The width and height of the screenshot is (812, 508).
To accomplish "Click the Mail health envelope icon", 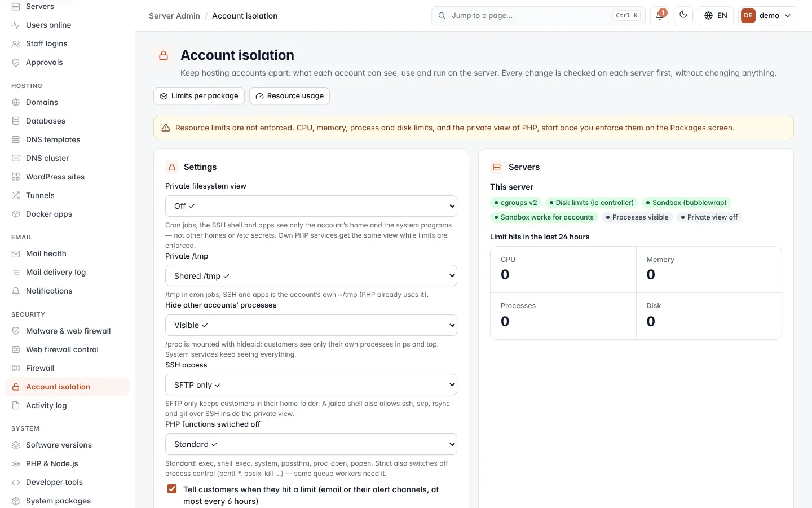I will (x=16, y=253).
